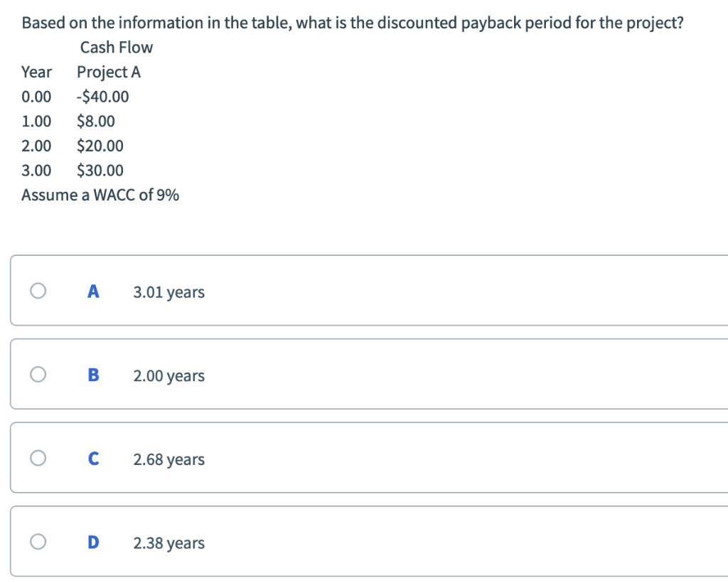Click the blue letter A label
This screenshot has height=583, width=728.
(93, 291)
